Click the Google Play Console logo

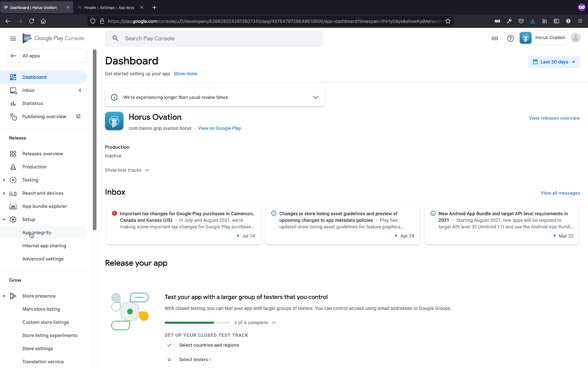(54, 38)
